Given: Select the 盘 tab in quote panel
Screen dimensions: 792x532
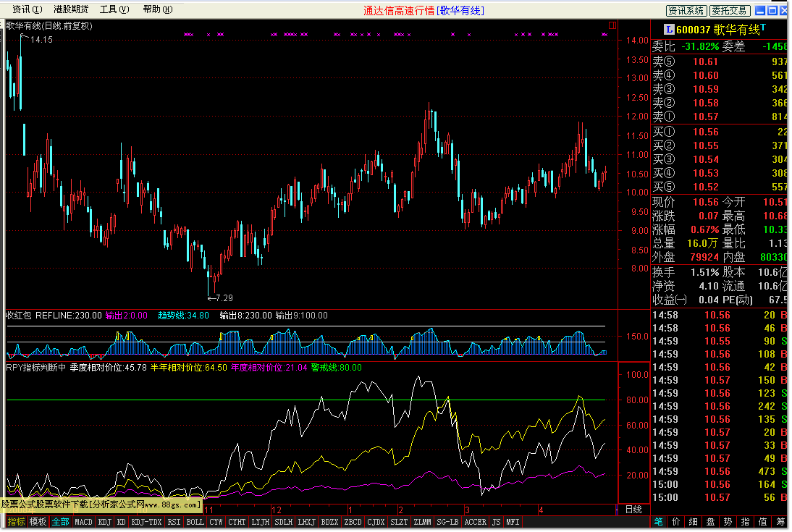Looking at the screenshot, I should click(710, 522).
